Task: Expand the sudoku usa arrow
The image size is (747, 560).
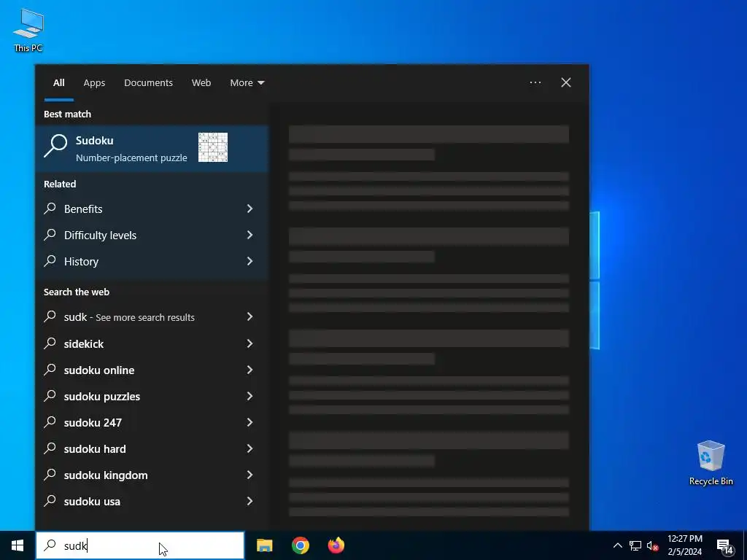Action: coord(249,501)
